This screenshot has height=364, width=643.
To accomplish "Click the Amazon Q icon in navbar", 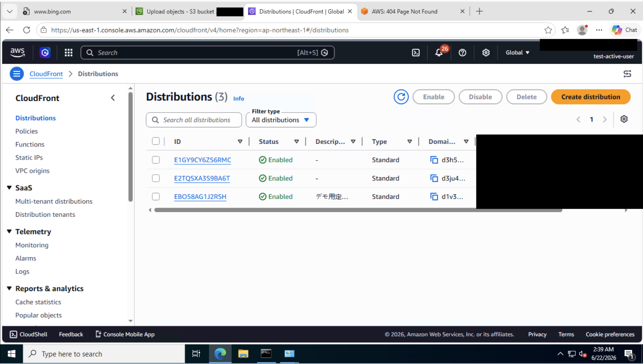I will coord(45,52).
